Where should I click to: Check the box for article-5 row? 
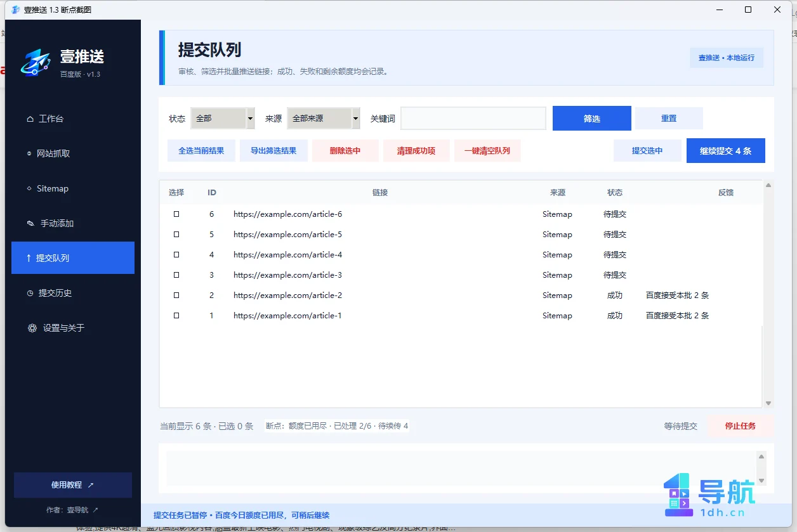click(x=176, y=235)
